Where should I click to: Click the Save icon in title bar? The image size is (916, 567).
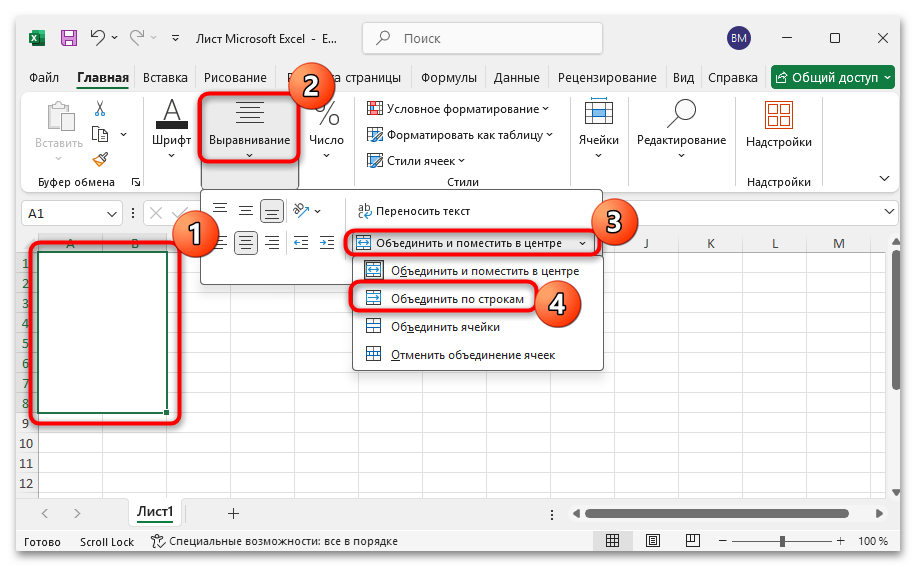coord(69,38)
